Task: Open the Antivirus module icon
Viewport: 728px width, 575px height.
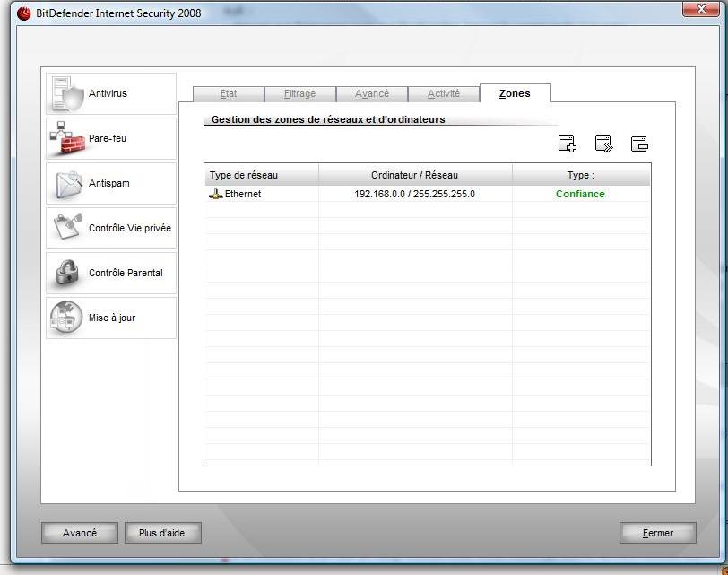Action: (67, 93)
